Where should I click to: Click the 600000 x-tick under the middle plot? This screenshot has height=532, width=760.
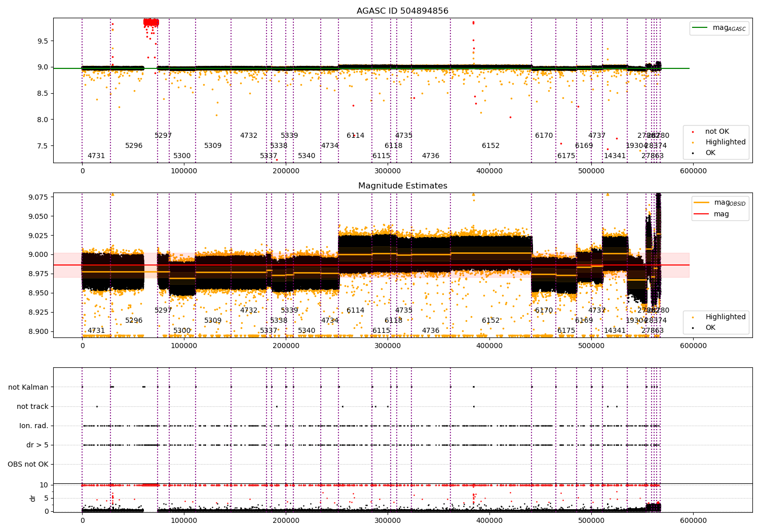[x=693, y=346]
